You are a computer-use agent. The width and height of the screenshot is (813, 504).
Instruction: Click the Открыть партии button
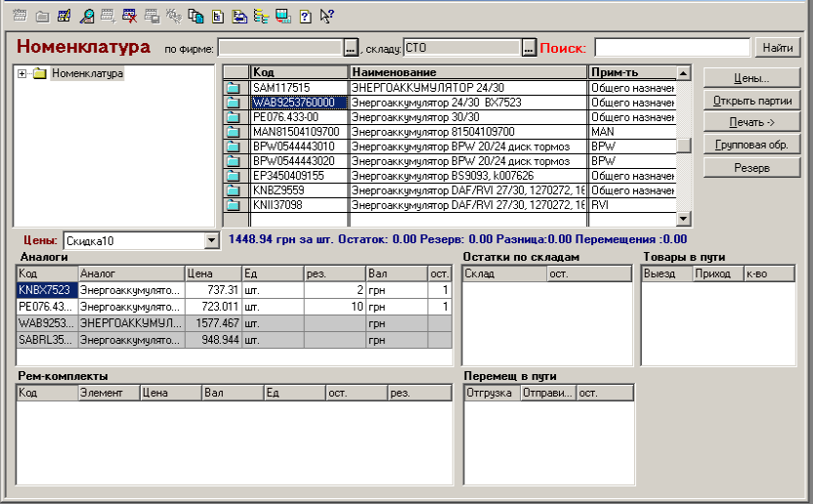click(x=752, y=101)
